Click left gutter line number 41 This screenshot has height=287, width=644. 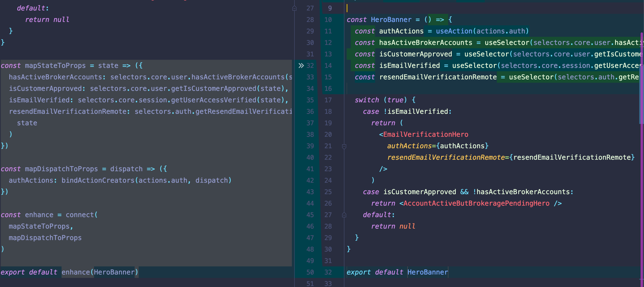[x=310, y=169]
